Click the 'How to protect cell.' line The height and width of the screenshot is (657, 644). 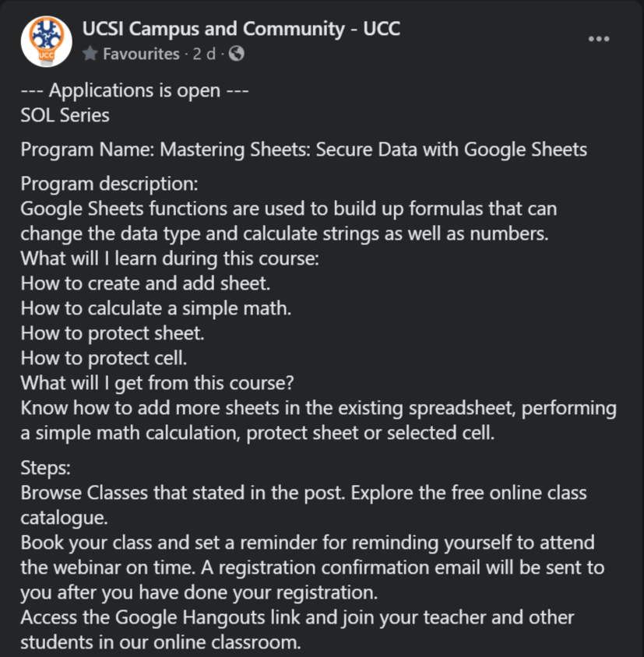coord(104,358)
